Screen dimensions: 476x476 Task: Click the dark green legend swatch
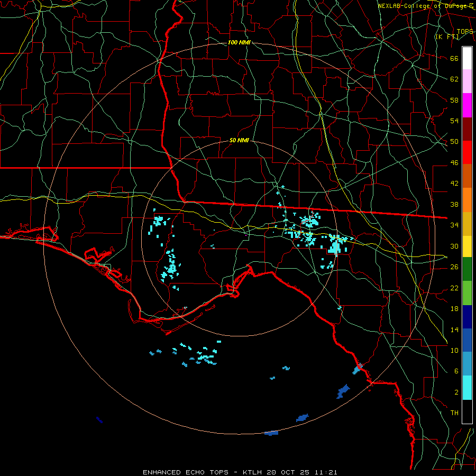467,269
